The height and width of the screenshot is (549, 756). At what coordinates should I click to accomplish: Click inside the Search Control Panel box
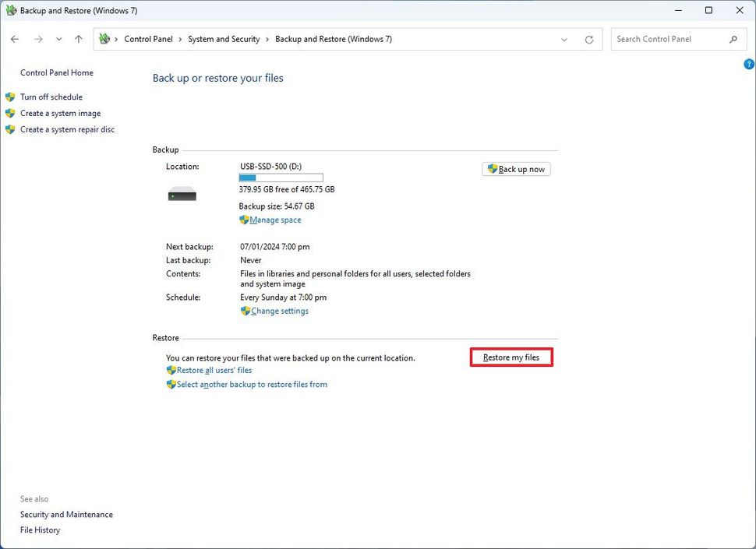pos(670,38)
